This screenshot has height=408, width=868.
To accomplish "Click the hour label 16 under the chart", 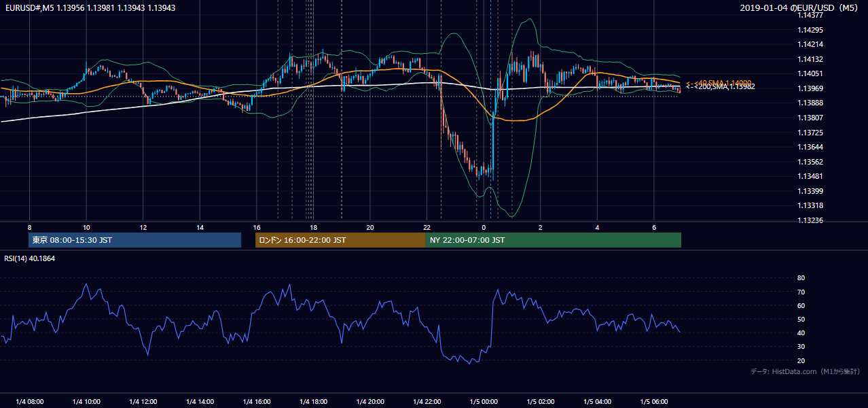I will (256, 227).
